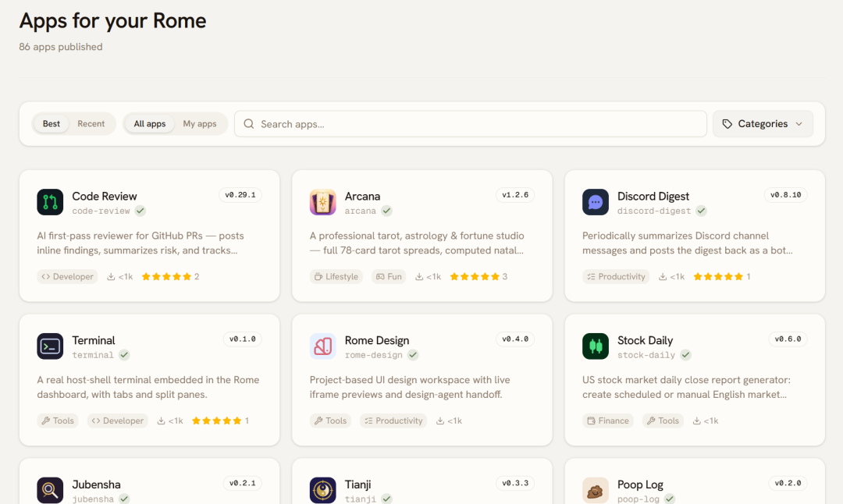Open the Tianji app icon

(322, 490)
